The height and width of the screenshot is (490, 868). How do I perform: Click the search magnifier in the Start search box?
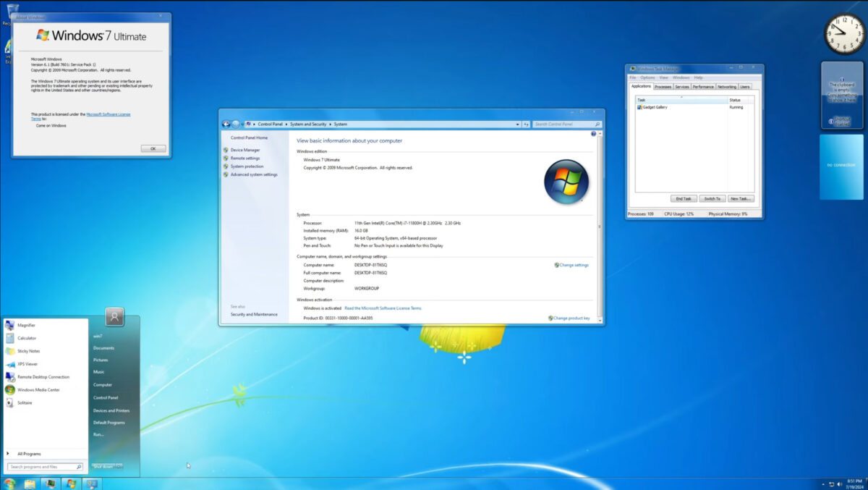click(x=80, y=467)
